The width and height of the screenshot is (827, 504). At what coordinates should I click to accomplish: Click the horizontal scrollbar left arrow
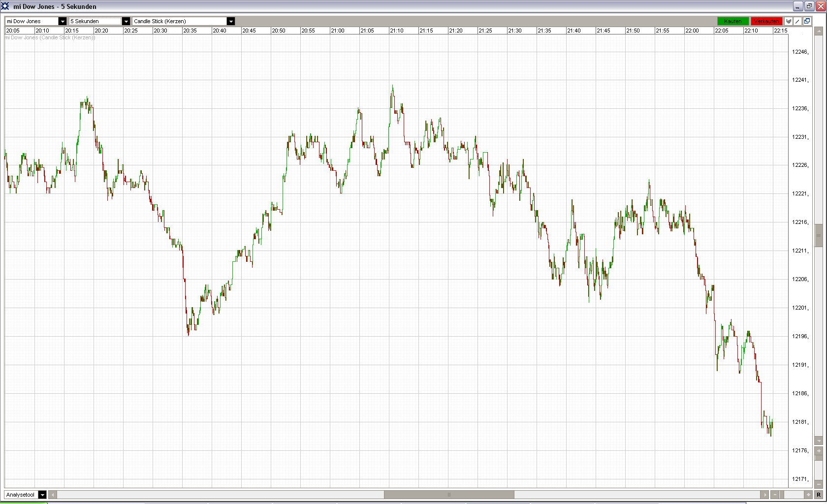[53, 495]
